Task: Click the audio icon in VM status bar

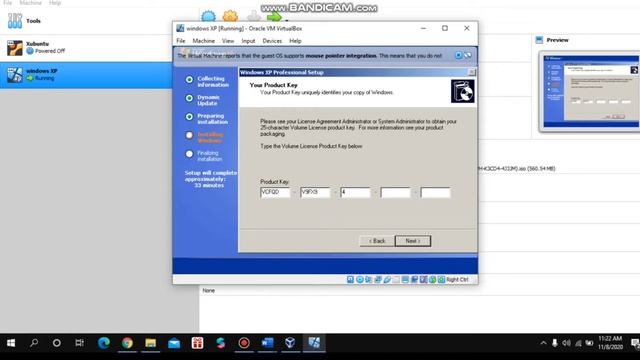Action: (369, 280)
